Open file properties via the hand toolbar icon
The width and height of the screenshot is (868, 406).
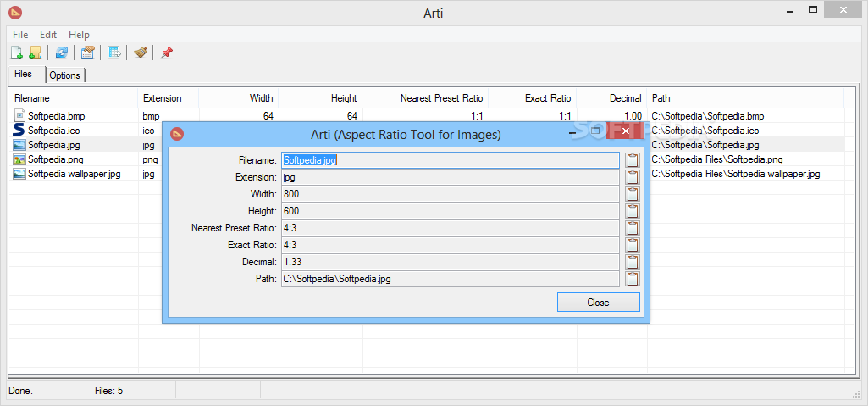coord(87,53)
